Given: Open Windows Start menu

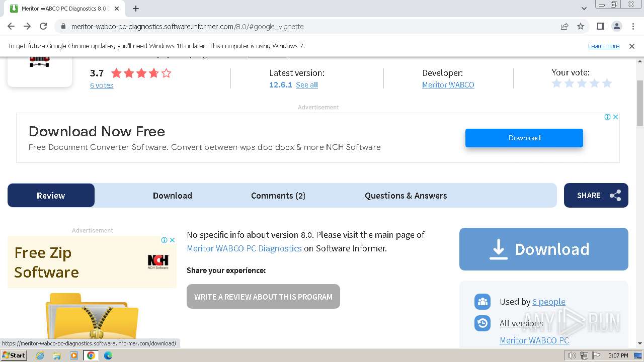Looking at the screenshot, I should (14, 355).
